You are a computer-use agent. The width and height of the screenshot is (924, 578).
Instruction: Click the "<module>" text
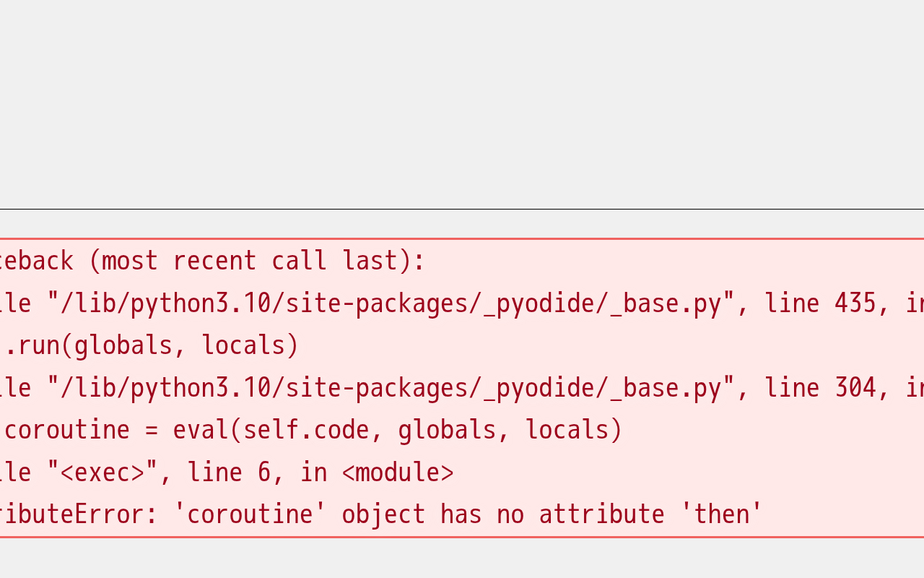[x=398, y=473]
